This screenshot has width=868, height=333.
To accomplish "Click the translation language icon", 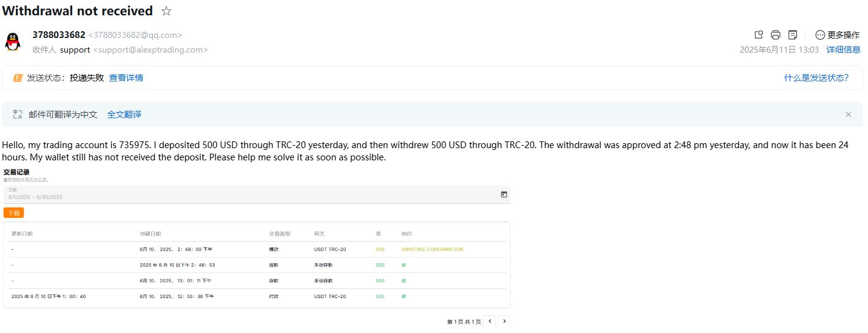I will (18, 114).
